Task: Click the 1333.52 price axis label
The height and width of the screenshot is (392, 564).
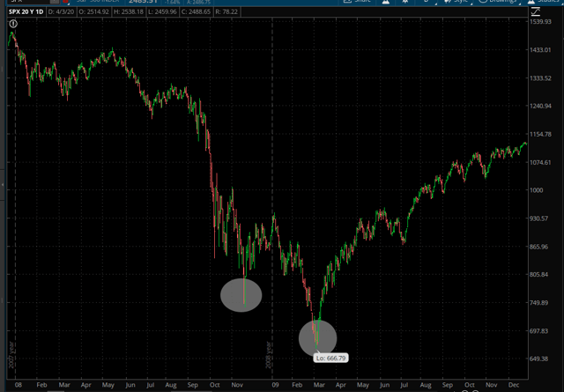Action: point(540,78)
